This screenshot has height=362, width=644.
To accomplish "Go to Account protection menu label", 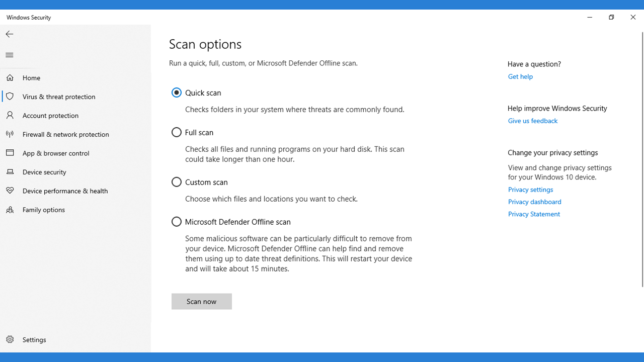I will coord(50,115).
